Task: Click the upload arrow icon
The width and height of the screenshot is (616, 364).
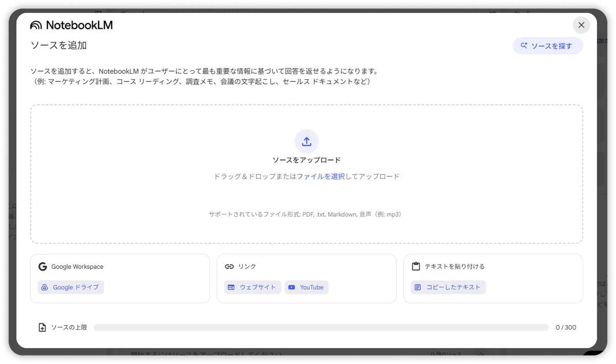Action: (306, 141)
